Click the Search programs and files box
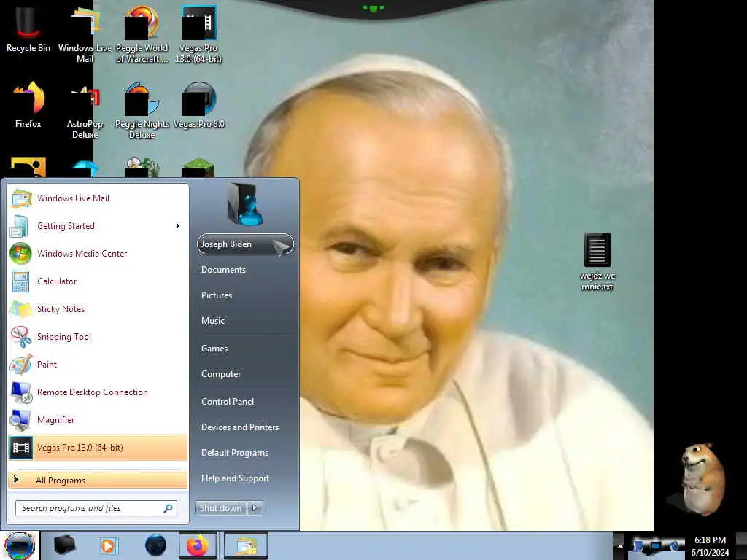This screenshot has width=747, height=560. click(96, 508)
